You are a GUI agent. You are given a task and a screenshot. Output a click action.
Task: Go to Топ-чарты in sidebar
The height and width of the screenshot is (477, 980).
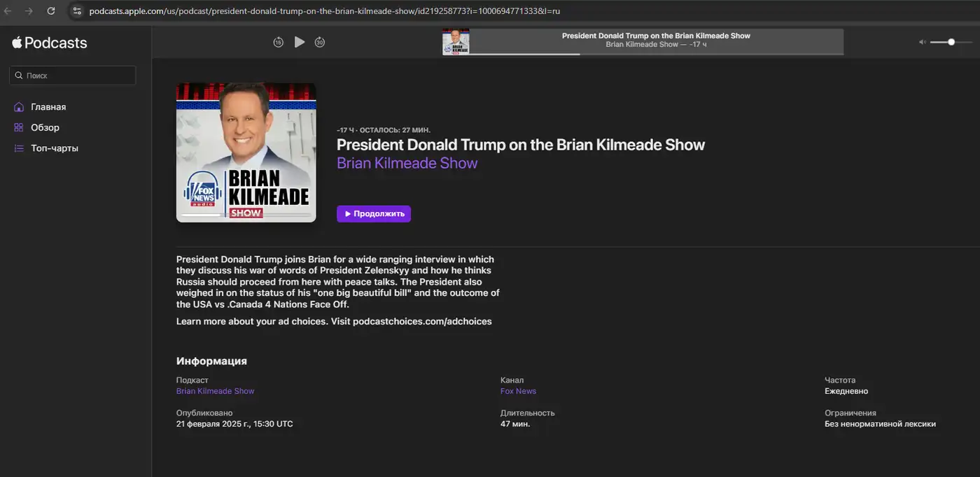pyautogui.click(x=54, y=148)
